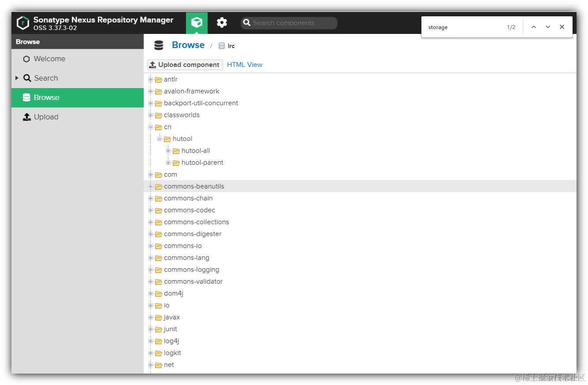This screenshot has height=385, width=588.
Task: Click the Browse sidebar database icon
Action: [26, 98]
